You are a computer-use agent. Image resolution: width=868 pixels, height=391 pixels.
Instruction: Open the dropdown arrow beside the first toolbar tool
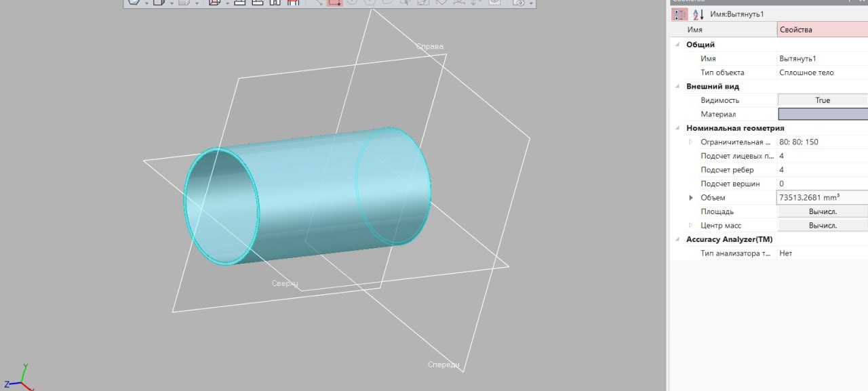[146, 3]
